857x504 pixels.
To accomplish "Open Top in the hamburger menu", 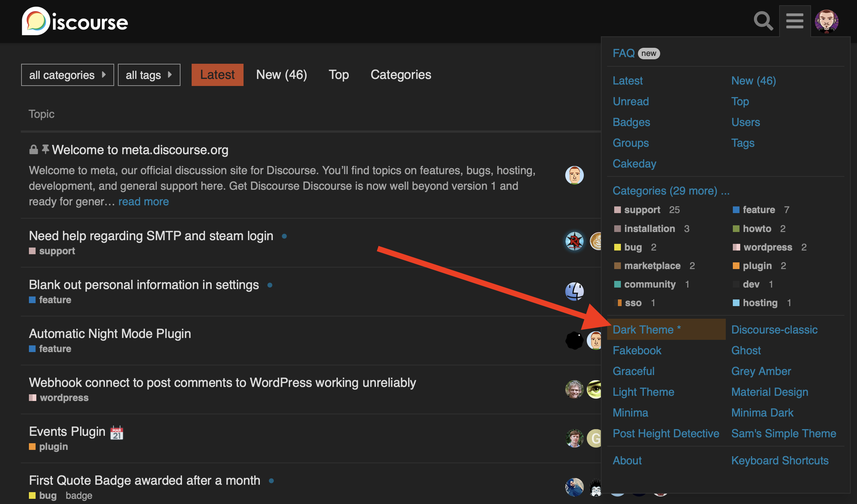I will tap(740, 102).
